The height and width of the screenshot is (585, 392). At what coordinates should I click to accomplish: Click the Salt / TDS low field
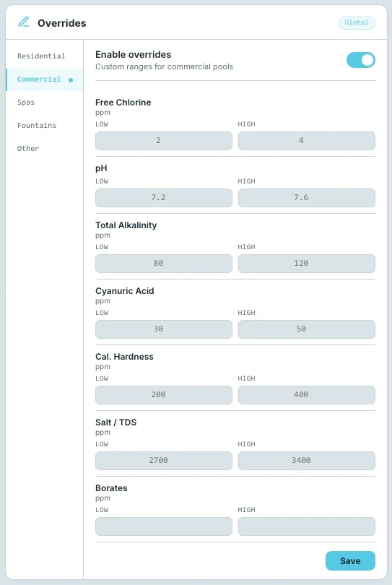[x=164, y=460]
